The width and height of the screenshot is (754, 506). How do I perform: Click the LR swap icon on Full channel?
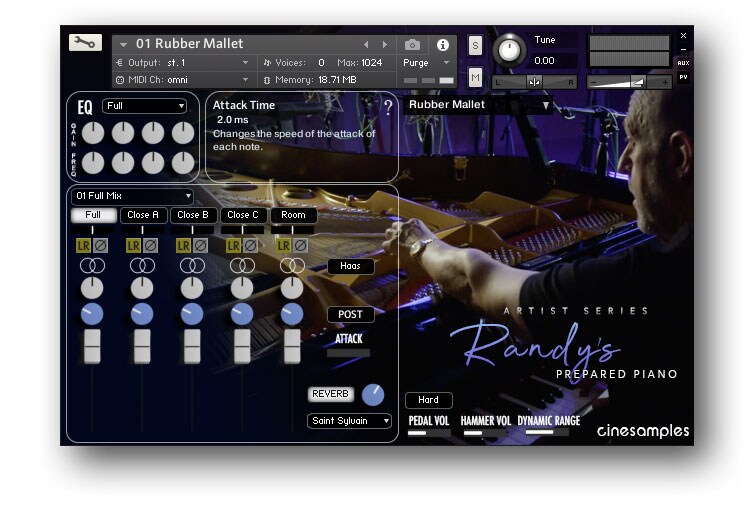point(84,246)
